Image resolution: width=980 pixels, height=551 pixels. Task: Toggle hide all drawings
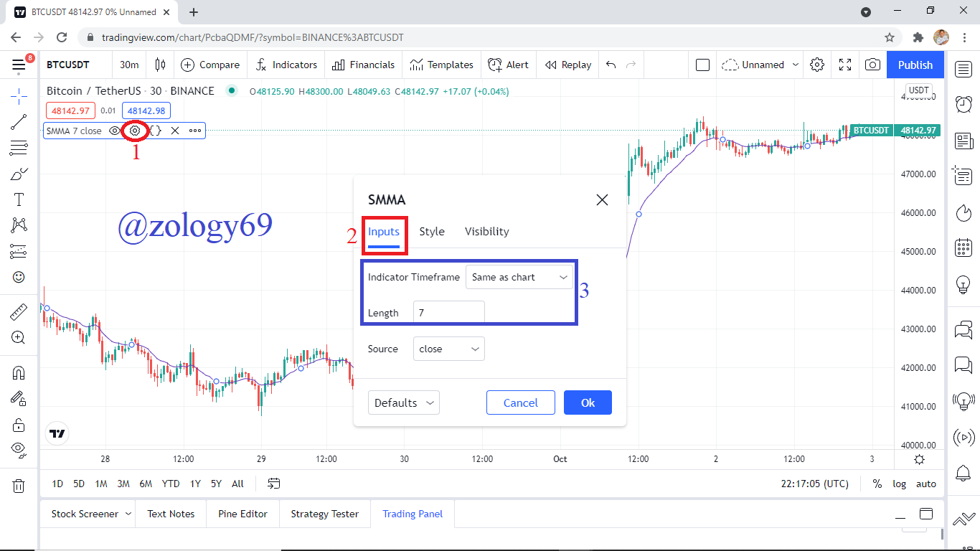[19, 451]
